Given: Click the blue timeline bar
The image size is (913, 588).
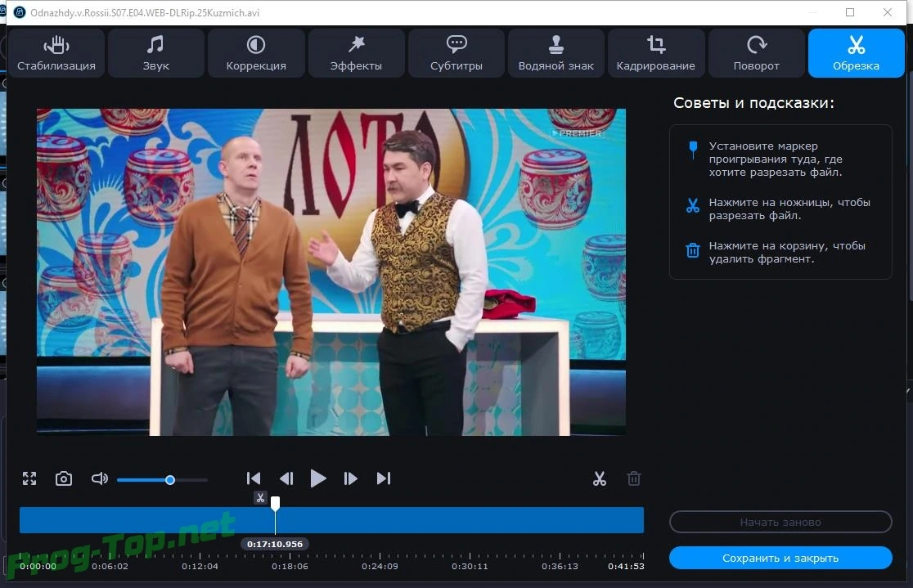Looking at the screenshot, I should click(x=331, y=520).
